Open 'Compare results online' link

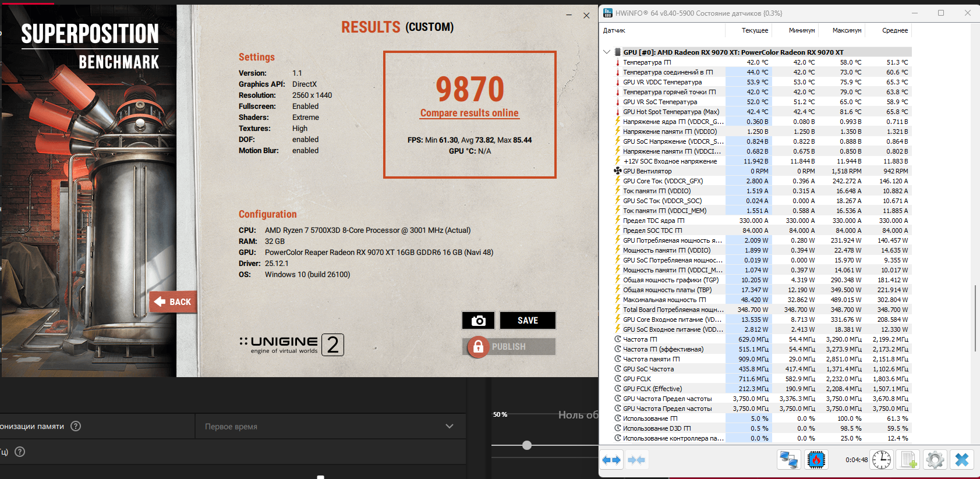(469, 113)
